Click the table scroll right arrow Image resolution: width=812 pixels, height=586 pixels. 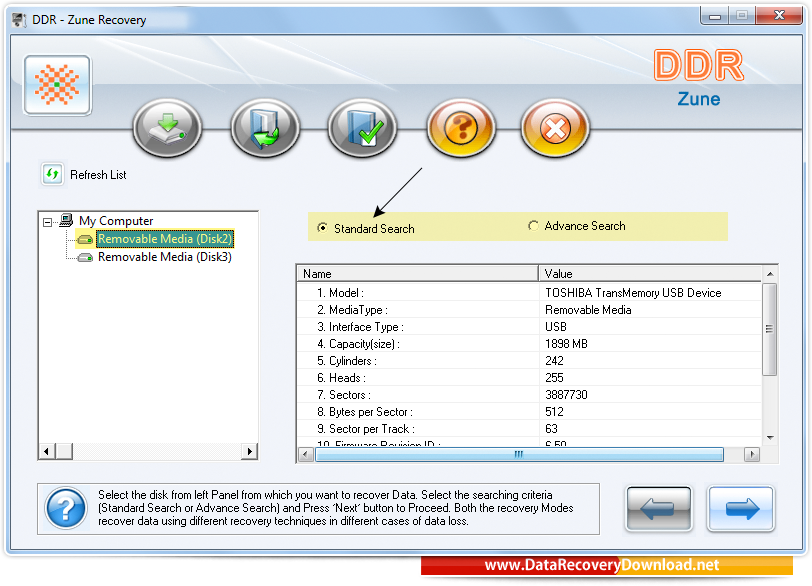pos(752,455)
